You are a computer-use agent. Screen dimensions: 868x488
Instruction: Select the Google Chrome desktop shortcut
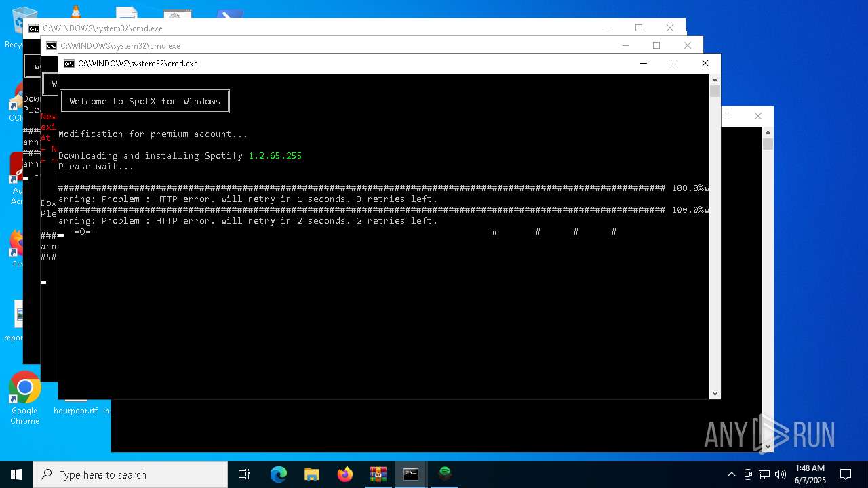coord(24,398)
